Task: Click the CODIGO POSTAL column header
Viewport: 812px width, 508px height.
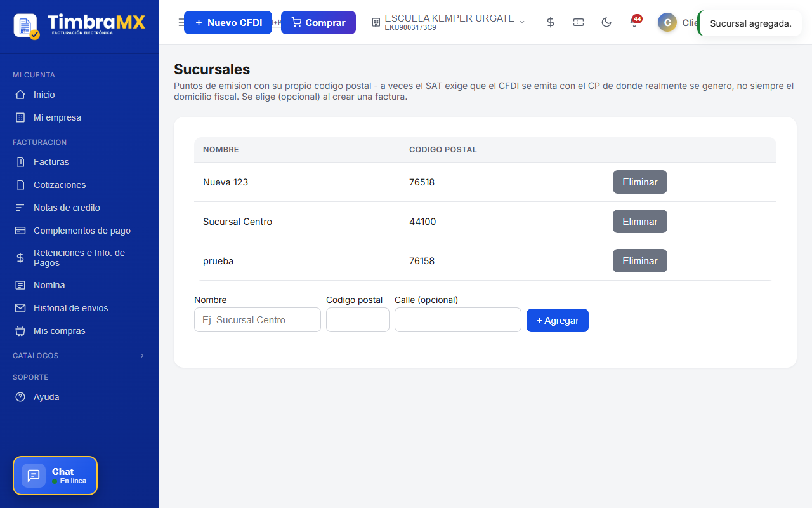Action: point(443,150)
